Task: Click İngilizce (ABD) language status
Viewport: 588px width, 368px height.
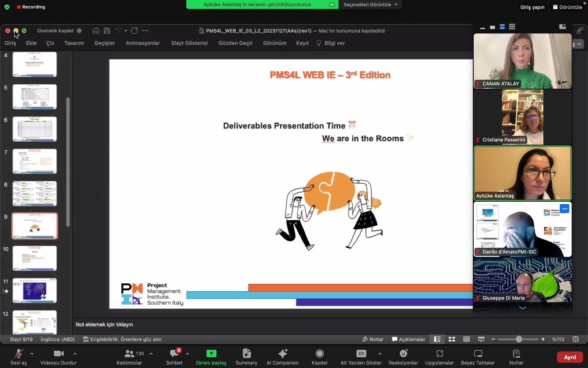Action: tap(57, 339)
